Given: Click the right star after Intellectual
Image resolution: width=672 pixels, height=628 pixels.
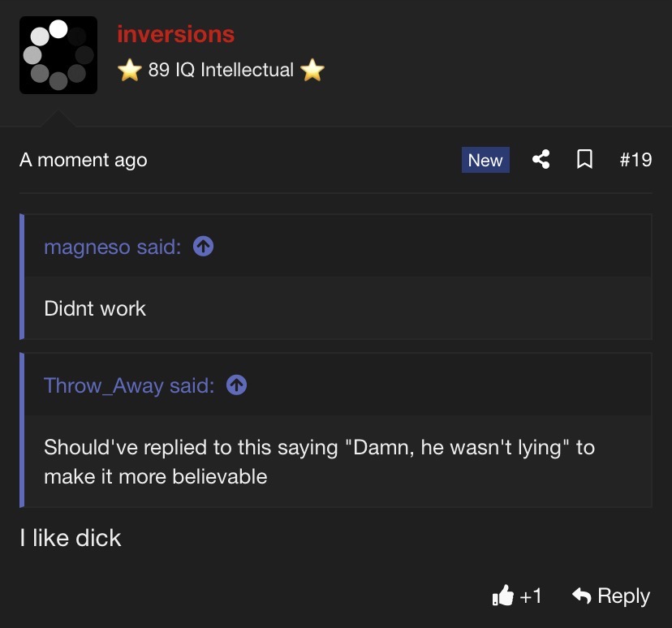Looking at the screenshot, I should point(312,71).
